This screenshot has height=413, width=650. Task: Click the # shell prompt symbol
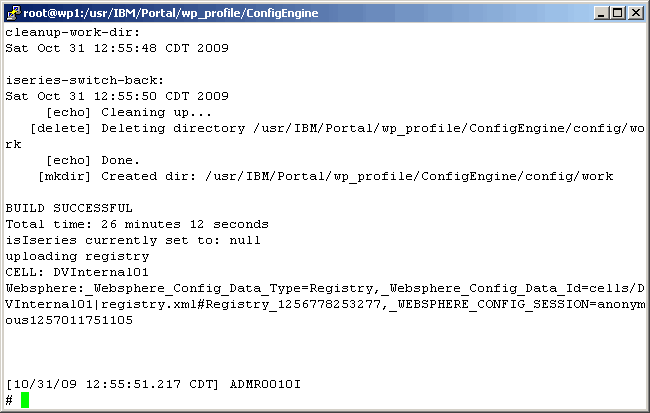click(9, 400)
